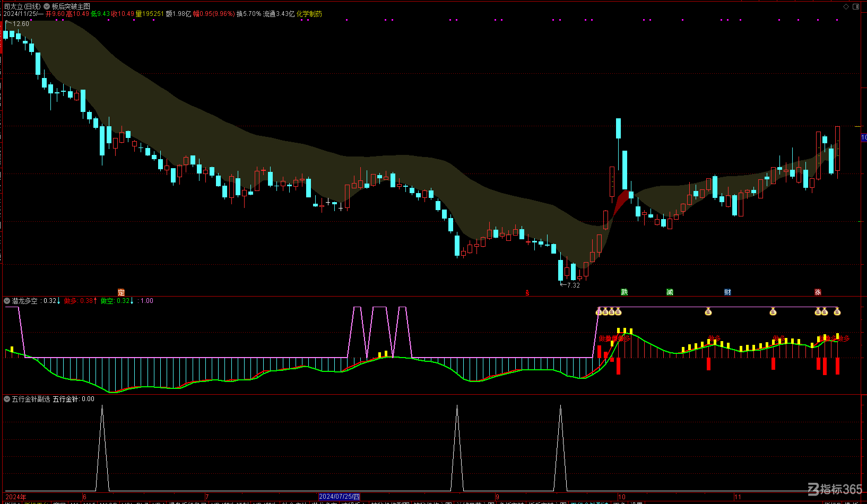Click the red $ marker under September candles
The width and height of the screenshot is (867, 504).
coord(527,293)
